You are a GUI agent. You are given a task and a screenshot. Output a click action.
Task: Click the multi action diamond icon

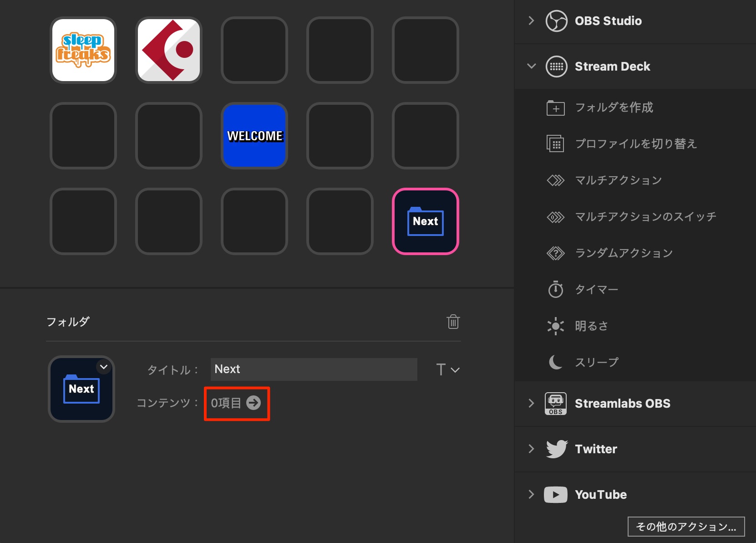(556, 180)
